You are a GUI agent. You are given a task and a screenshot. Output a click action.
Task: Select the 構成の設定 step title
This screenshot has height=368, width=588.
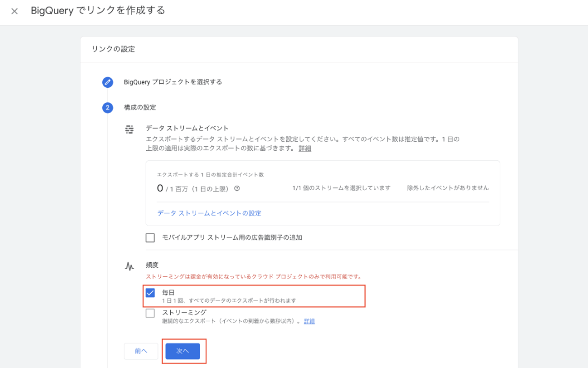tap(140, 107)
